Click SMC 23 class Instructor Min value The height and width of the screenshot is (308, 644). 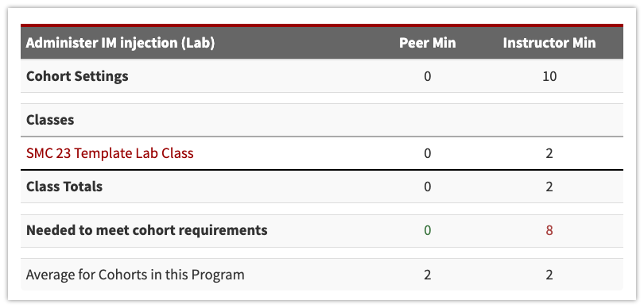coord(549,153)
